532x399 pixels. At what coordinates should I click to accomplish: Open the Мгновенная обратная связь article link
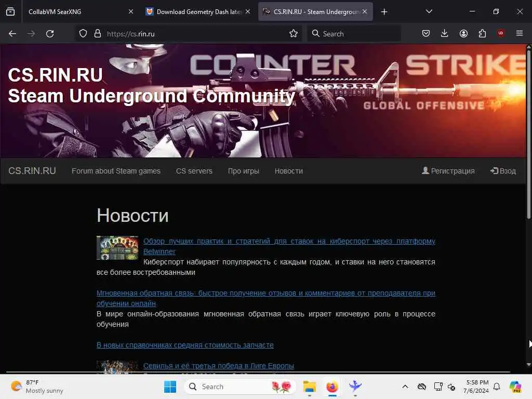click(x=265, y=298)
